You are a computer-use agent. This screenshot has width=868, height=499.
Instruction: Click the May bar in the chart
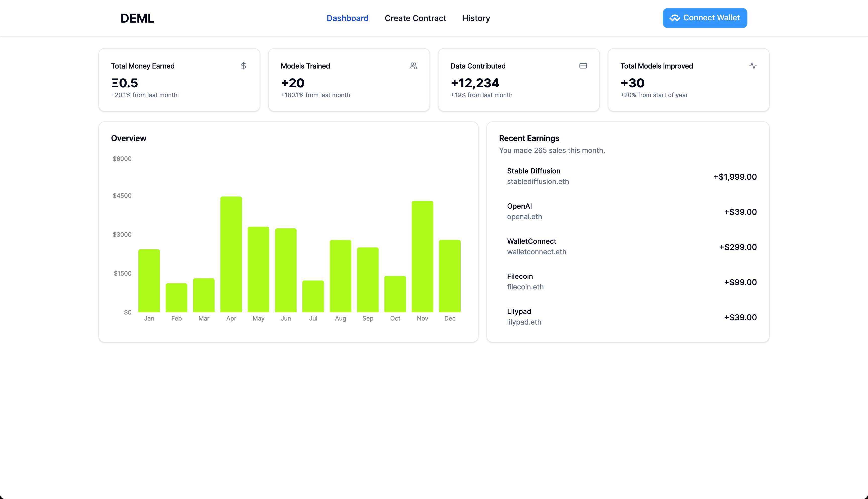258,269
